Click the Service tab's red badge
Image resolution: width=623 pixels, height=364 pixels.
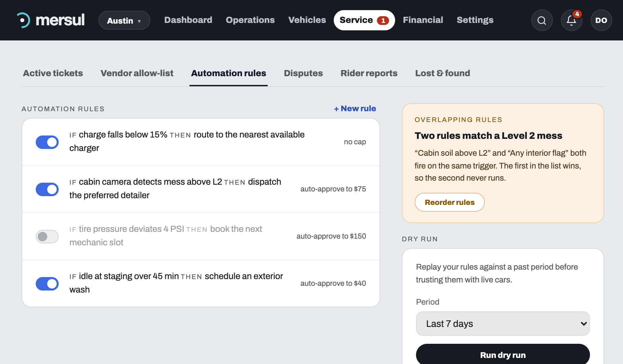[383, 21]
